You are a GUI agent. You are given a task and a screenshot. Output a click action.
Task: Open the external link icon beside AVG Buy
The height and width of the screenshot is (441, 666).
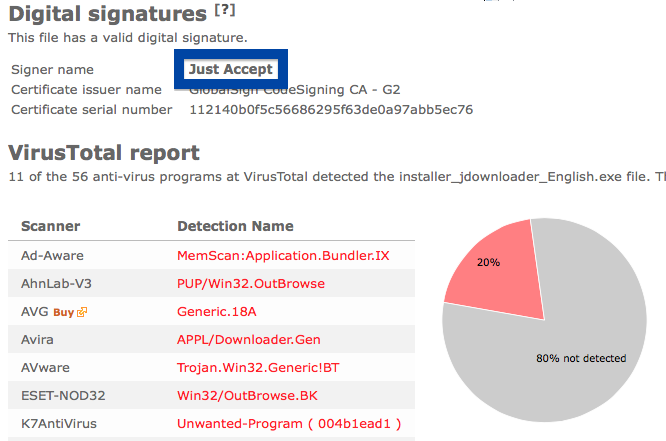coord(82,312)
